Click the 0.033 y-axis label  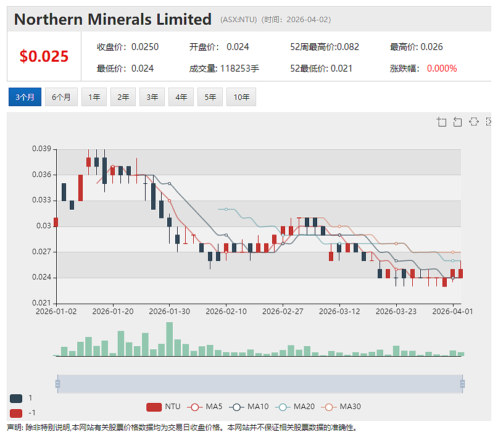point(41,200)
